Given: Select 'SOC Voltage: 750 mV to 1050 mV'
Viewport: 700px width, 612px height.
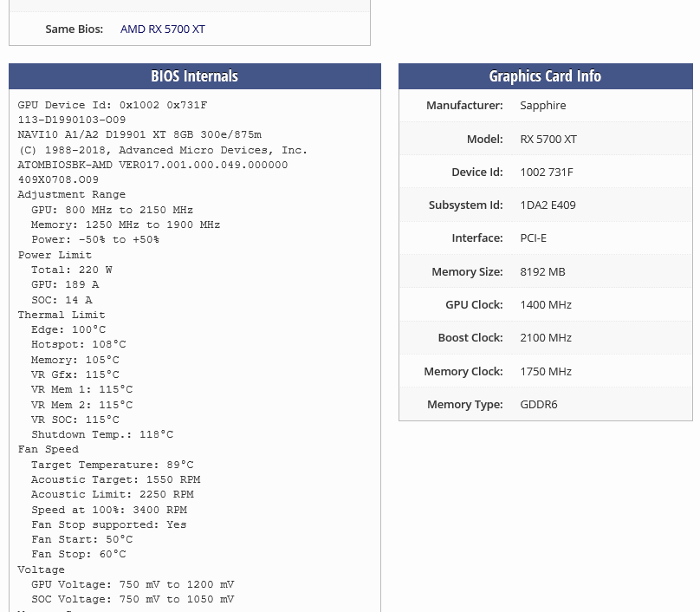Looking at the screenshot, I should pyautogui.click(x=133, y=600).
